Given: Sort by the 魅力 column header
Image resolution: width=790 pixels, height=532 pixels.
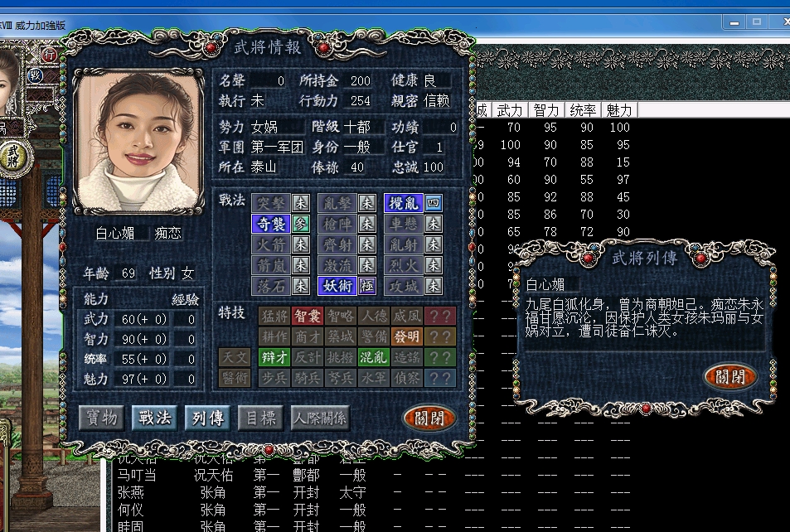Looking at the screenshot, I should (619, 110).
